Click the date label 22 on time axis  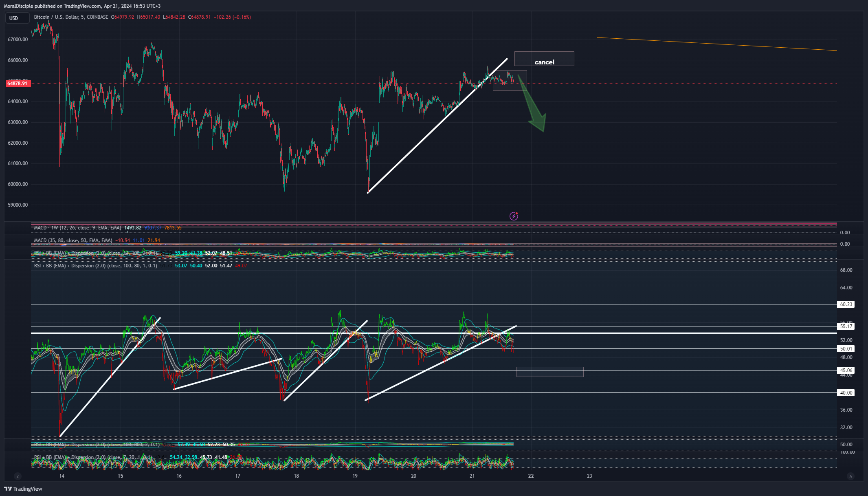coord(531,476)
